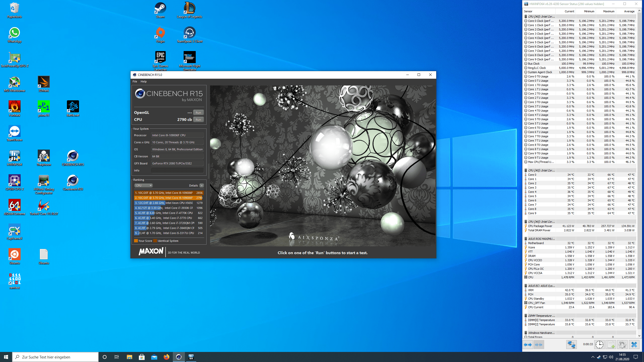Select Epic Games Launcher icon
644x362 pixels.
pos(160,61)
